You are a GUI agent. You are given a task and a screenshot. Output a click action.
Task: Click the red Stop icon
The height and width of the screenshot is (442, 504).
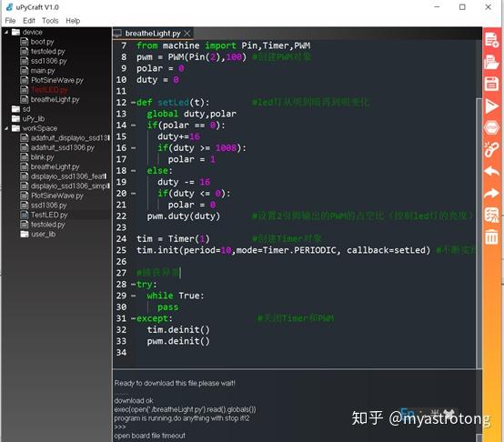(491, 127)
